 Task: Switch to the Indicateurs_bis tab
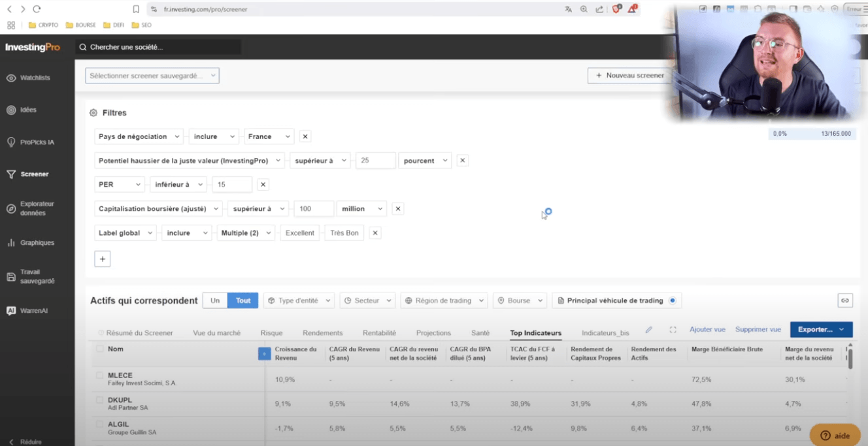click(605, 333)
